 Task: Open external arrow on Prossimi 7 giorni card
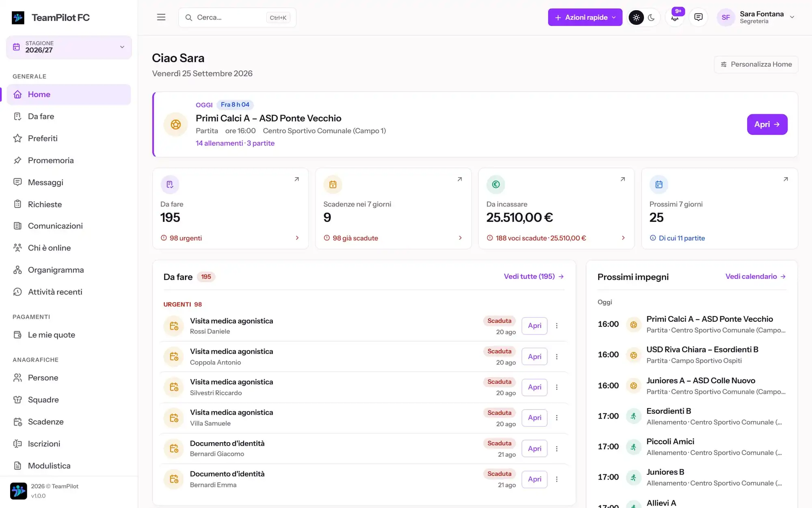pos(786,179)
